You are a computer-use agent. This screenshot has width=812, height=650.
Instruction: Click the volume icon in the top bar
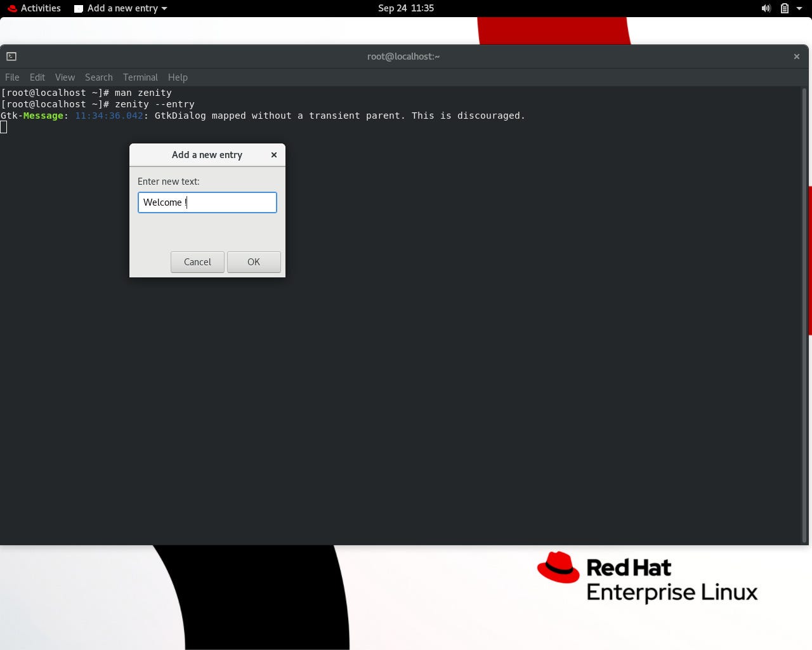[x=766, y=8]
